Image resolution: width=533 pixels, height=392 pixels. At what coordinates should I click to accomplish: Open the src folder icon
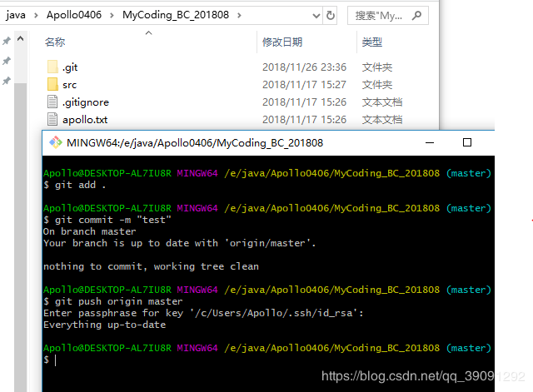click(52, 84)
